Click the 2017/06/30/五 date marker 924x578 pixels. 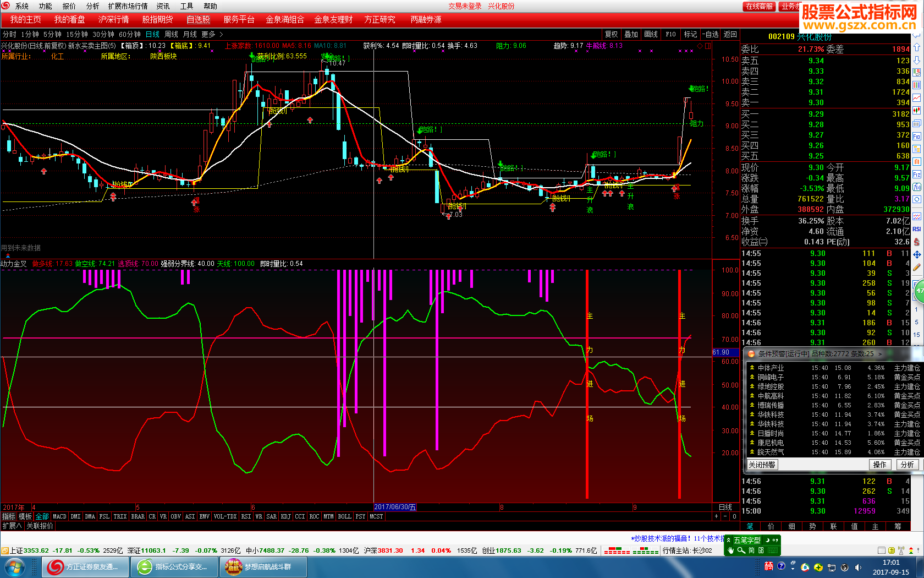[395, 507]
